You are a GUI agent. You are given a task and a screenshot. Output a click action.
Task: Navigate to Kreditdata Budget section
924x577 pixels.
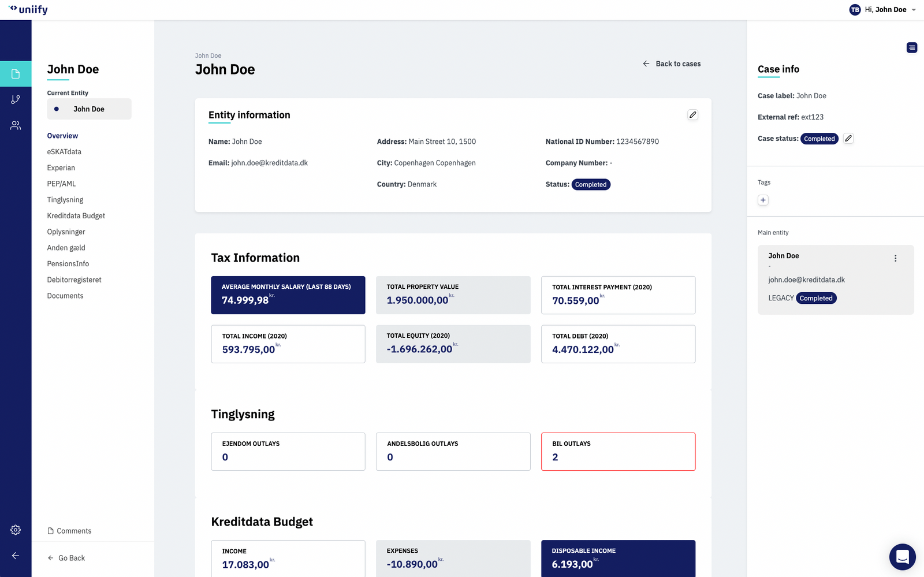[x=76, y=216]
